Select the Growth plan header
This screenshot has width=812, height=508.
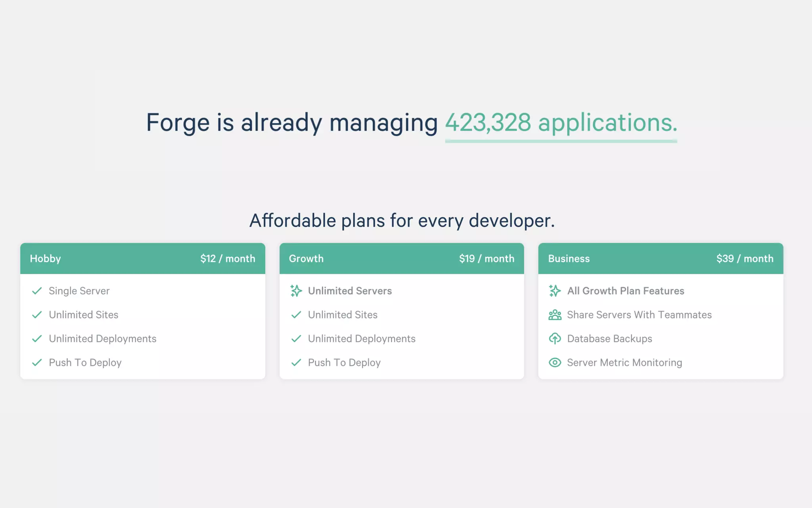(306, 259)
